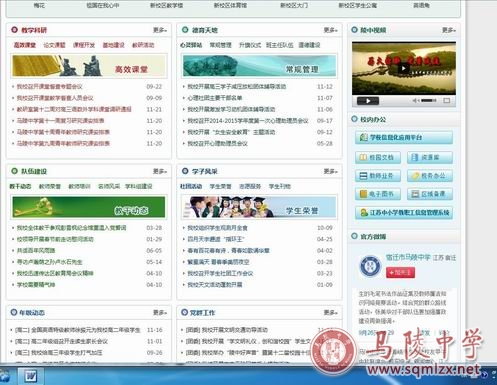Open the 资源库 resource library shortcut
This screenshot has height=385, width=497.
coord(430,157)
